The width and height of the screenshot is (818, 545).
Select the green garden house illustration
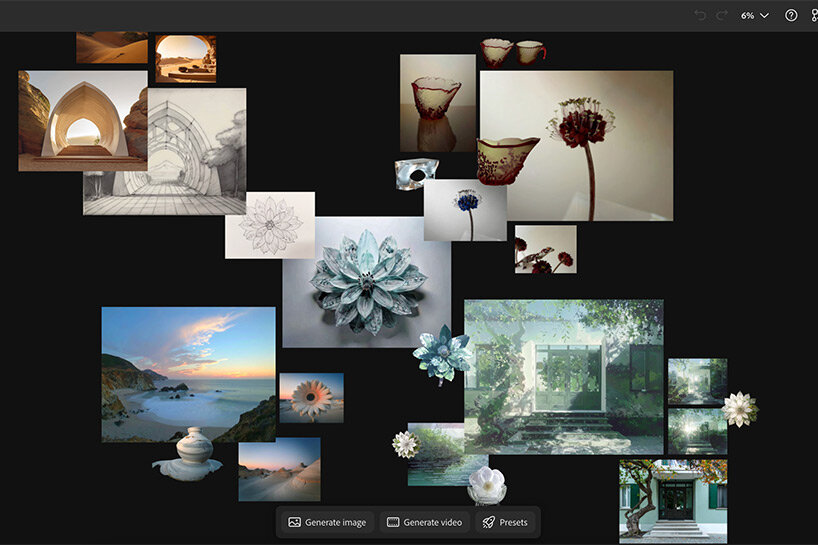point(563,375)
